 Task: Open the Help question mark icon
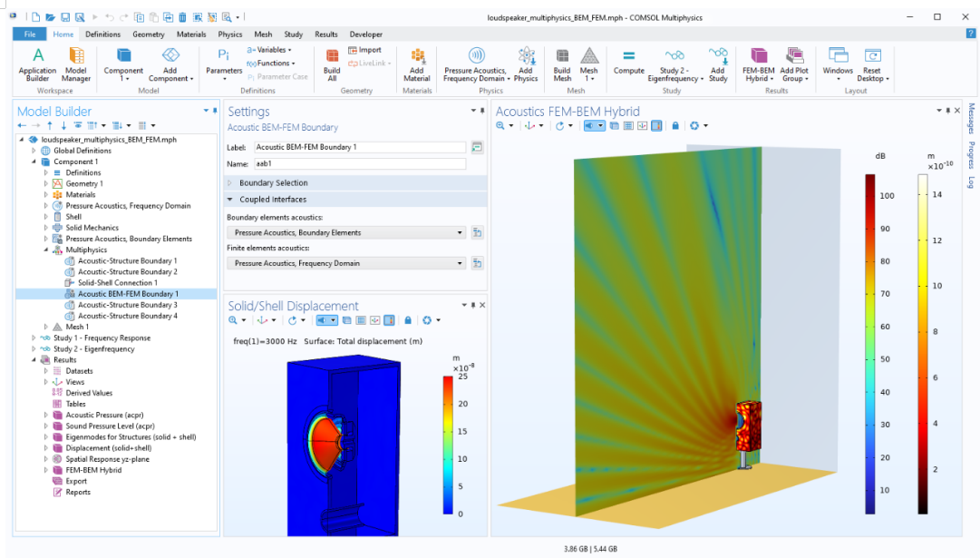[971, 34]
